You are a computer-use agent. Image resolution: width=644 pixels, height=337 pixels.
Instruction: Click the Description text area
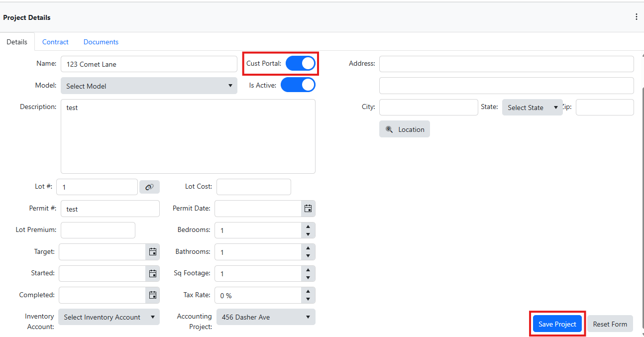click(188, 136)
